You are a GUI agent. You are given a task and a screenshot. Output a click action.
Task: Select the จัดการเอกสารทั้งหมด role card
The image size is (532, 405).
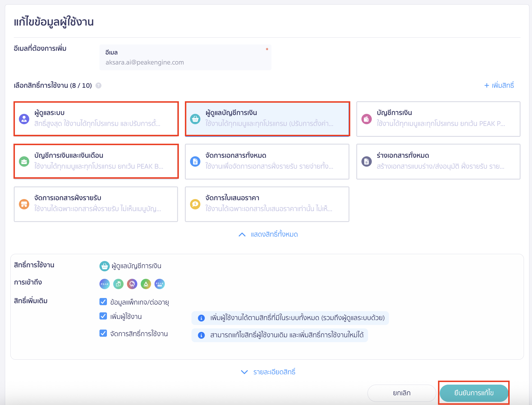click(x=267, y=161)
